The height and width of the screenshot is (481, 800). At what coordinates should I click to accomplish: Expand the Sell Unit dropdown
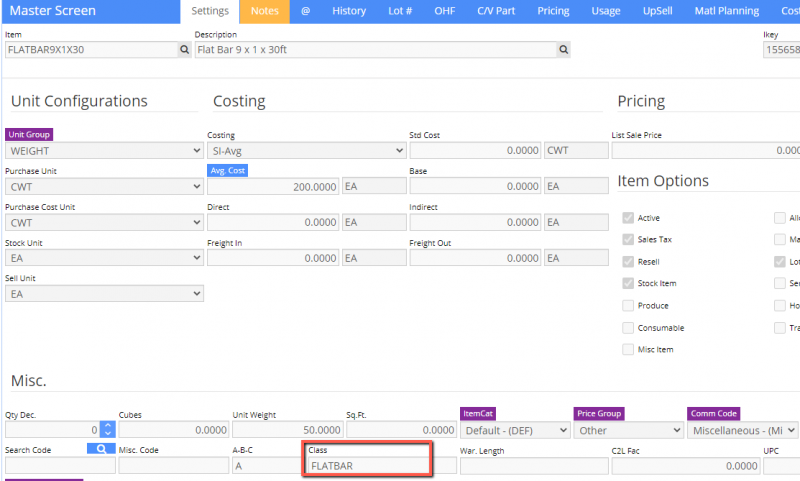pyautogui.click(x=104, y=294)
